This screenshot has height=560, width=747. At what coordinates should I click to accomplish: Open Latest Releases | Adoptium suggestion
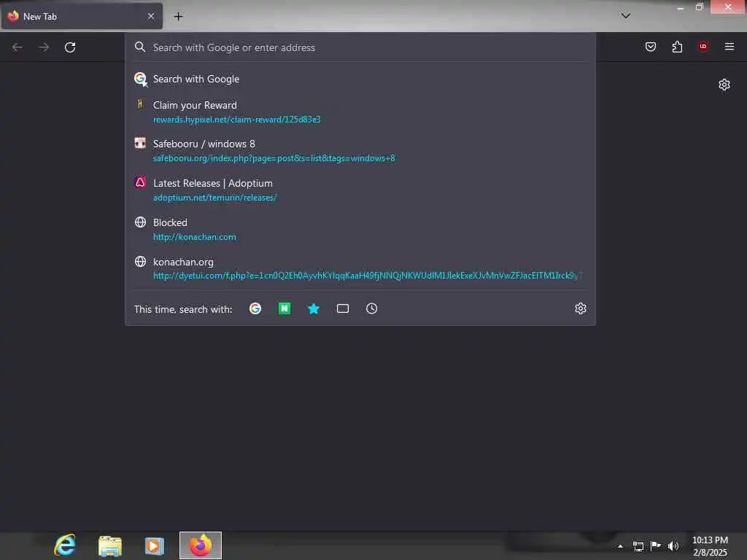tap(360, 190)
